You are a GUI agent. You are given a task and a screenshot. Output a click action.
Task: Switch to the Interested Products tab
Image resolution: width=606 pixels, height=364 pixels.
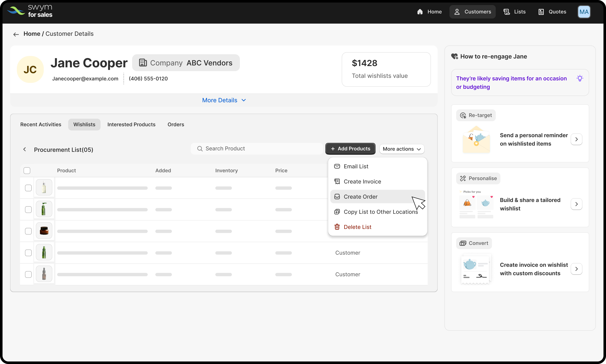point(131,124)
